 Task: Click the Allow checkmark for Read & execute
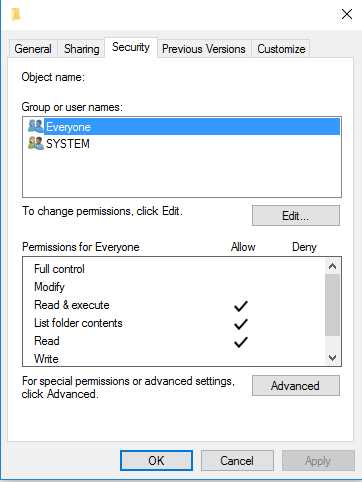click(x=241, y=306)
